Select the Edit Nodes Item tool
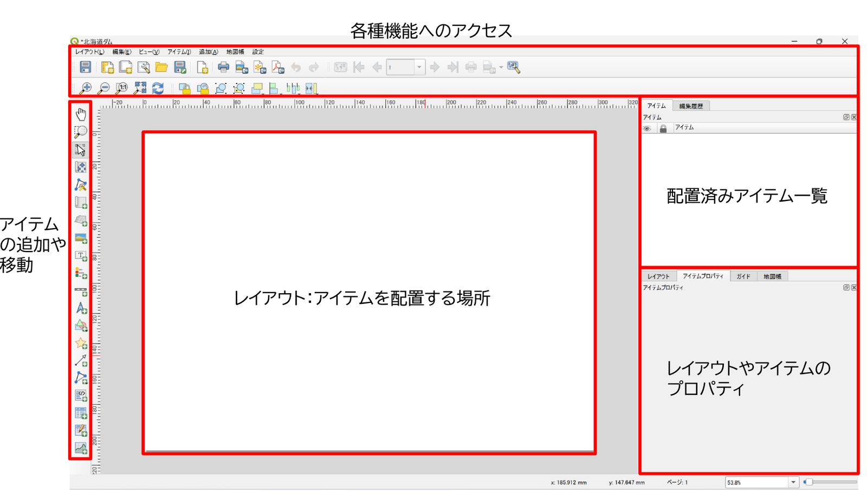 [81, 185]
